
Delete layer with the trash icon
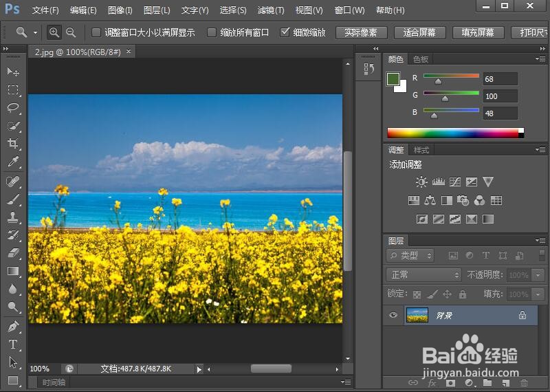(x=524, y=383)
